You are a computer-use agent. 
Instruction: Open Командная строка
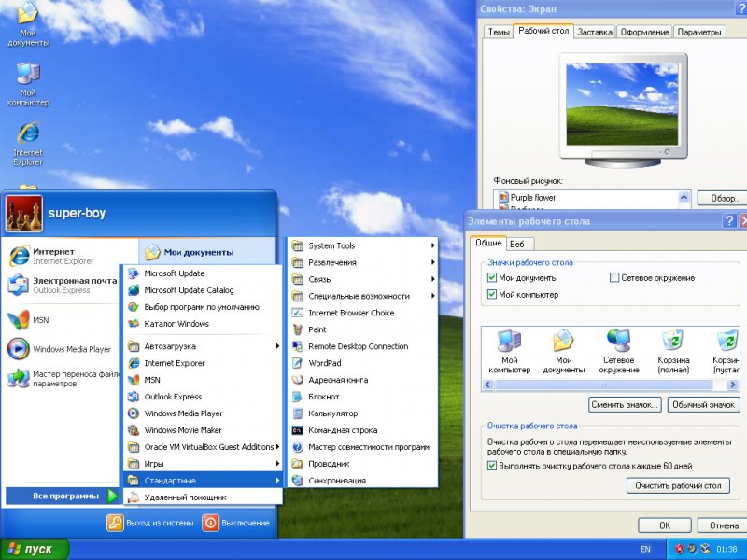362,430
